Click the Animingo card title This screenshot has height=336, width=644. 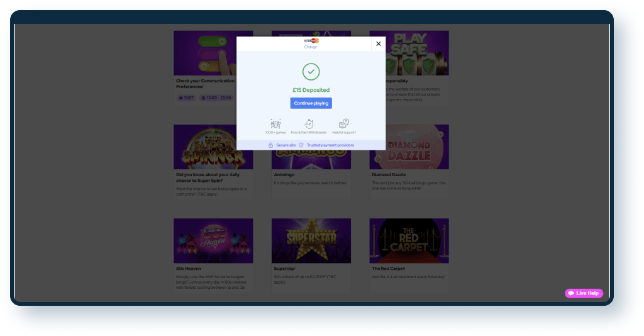(x=284, y=175)
